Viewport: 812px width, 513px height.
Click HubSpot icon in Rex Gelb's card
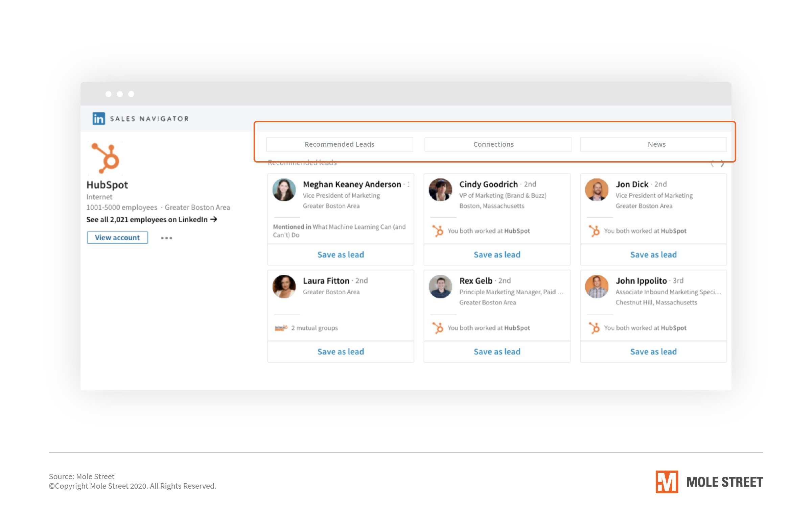[438, 328]
